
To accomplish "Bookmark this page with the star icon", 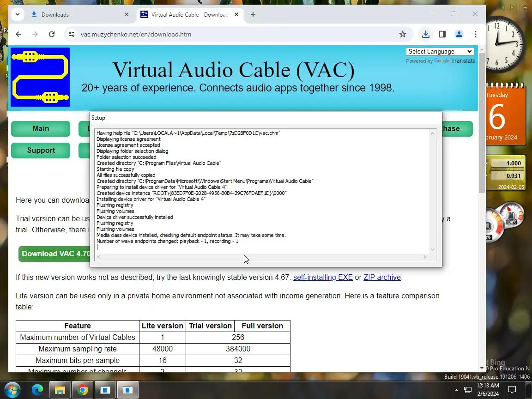I will pyautogui.click(x=402, y=34).
